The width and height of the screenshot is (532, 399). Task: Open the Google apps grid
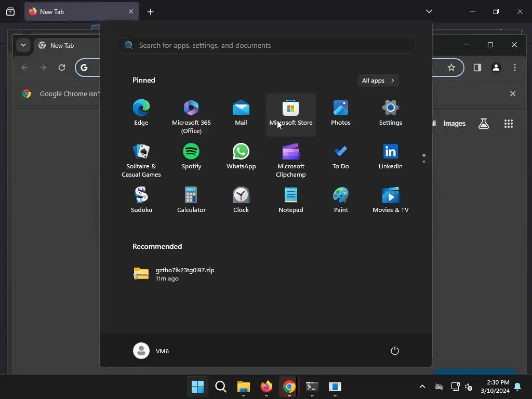pos(508,124)
